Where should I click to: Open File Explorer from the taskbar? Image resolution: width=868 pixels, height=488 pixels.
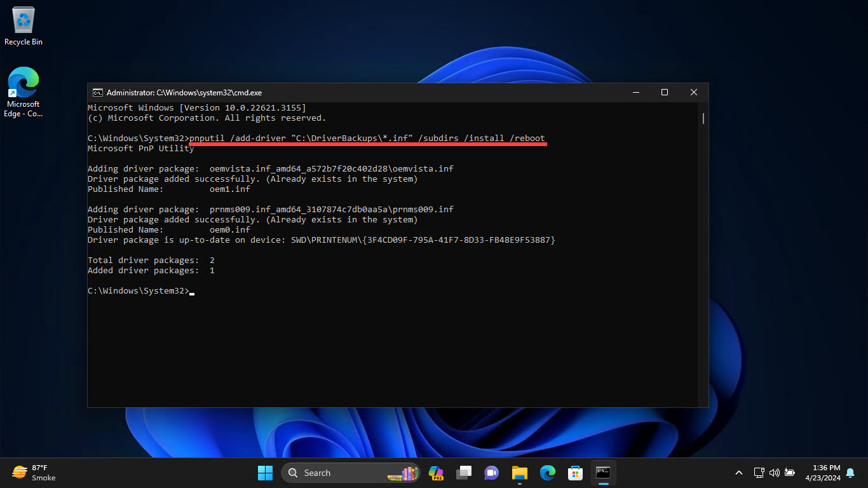(520, 473)
